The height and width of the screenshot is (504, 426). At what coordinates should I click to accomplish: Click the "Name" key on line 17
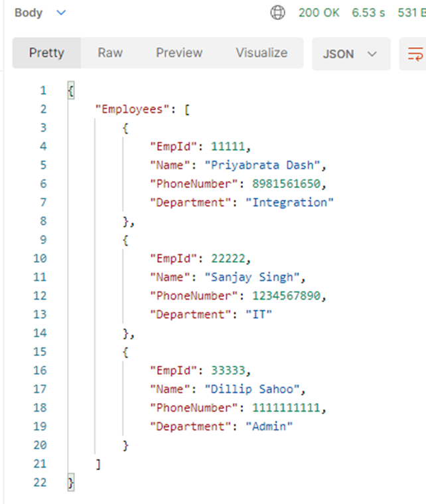tap(170, 389)
